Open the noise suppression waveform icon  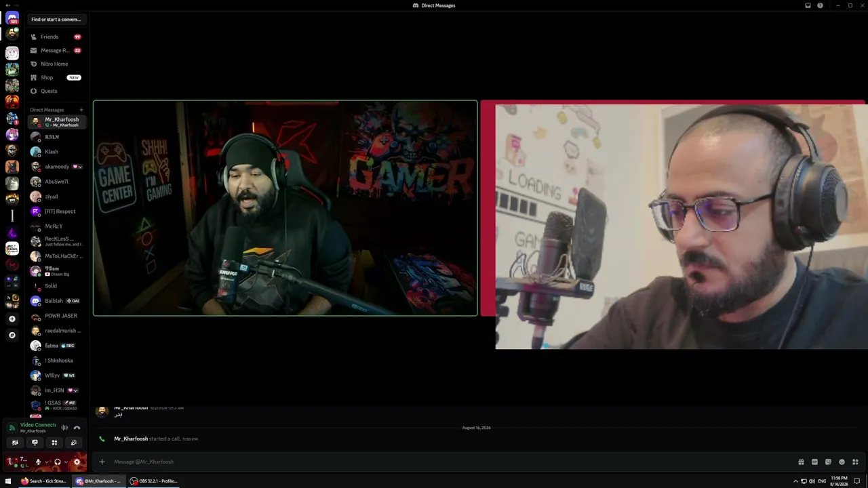64,428
